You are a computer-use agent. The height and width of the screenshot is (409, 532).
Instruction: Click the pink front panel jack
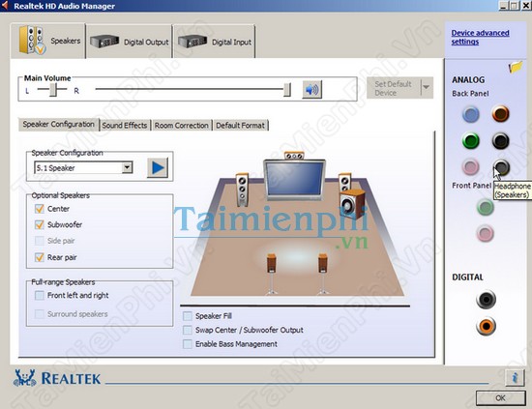pos(486,233)
